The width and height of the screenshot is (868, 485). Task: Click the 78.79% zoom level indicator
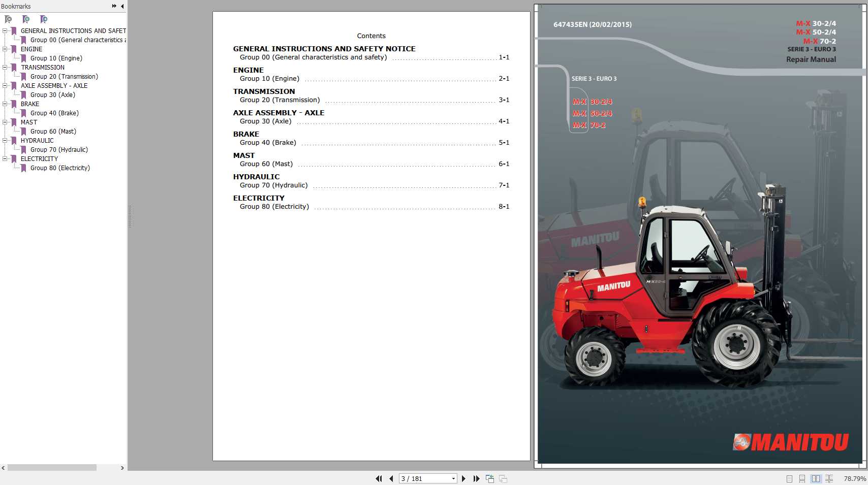click(853, 478)
